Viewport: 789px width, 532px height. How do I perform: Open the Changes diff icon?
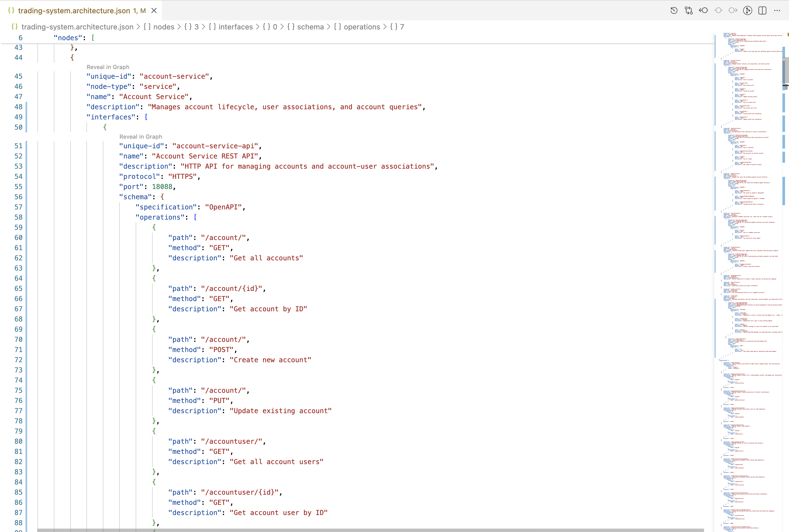pos(689,10)
